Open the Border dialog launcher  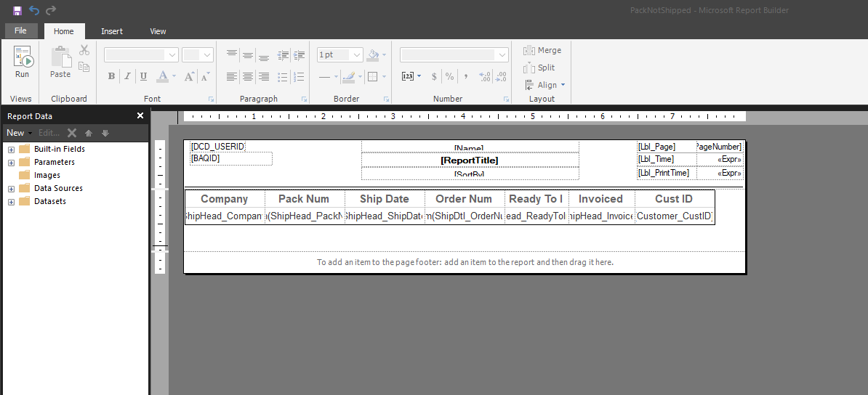coord(386,99)
